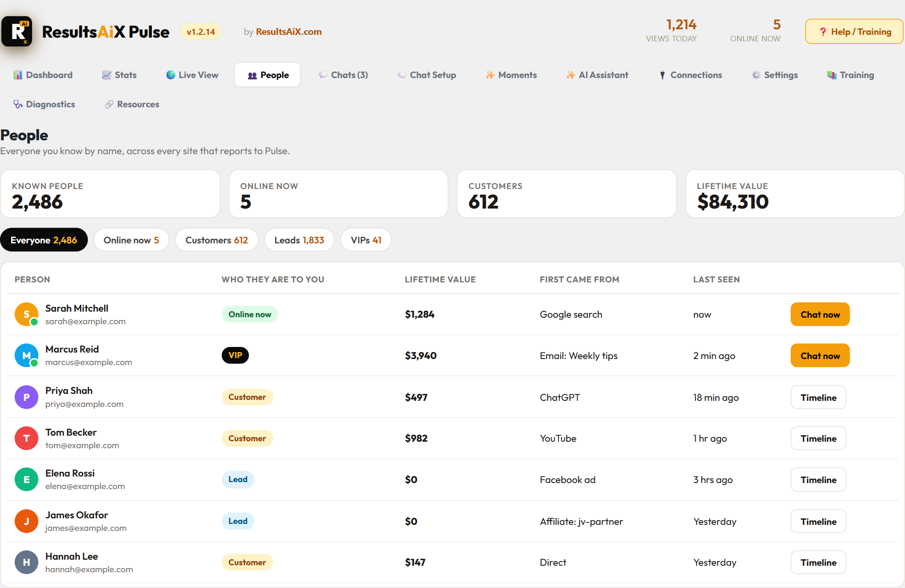The image size is (905, 588).
Task: Click the Connections plug icon
Action: click(x=662, y=75)
